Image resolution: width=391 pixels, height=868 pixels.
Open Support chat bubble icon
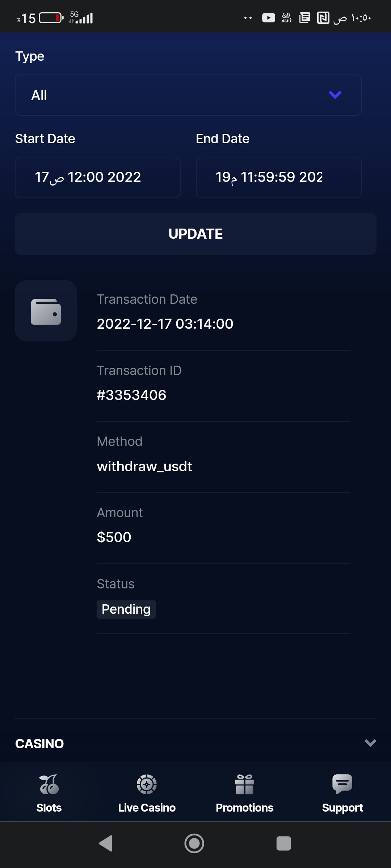342,784
